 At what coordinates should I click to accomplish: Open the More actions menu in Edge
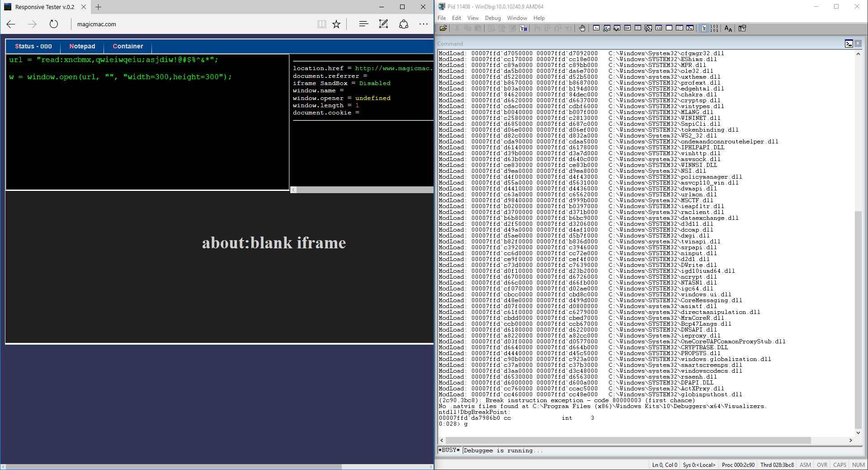tap(423, 24)
